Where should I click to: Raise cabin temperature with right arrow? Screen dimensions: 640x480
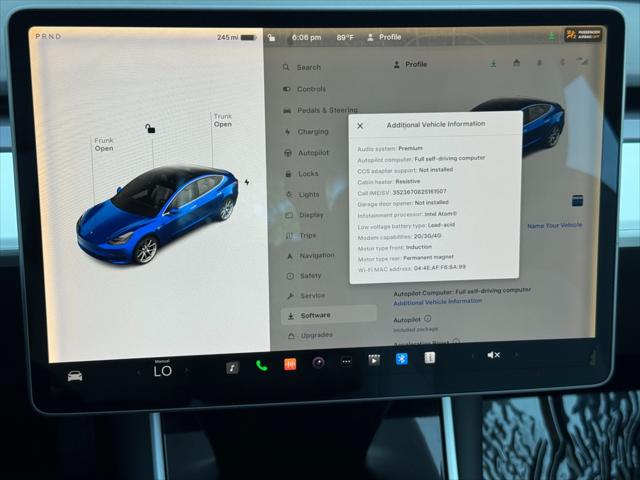[187, 370]
